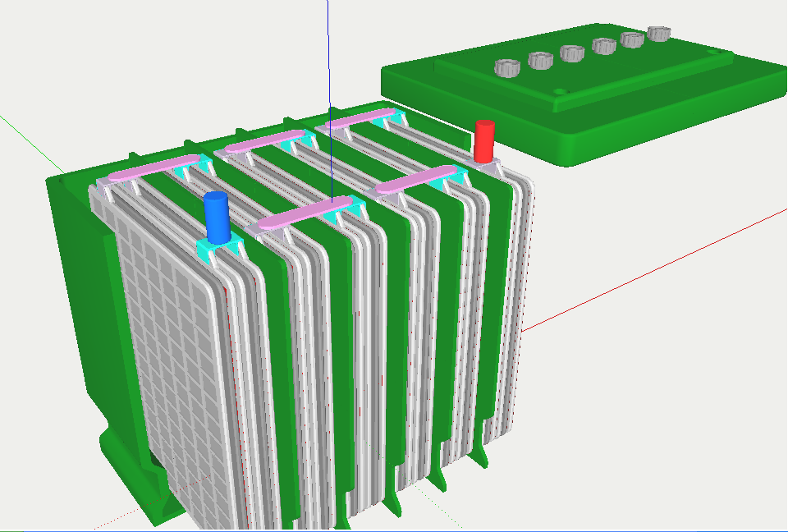Screen dimensions: 788x532
Task: Click the blue vertical axis line
Action: [328, 49]
